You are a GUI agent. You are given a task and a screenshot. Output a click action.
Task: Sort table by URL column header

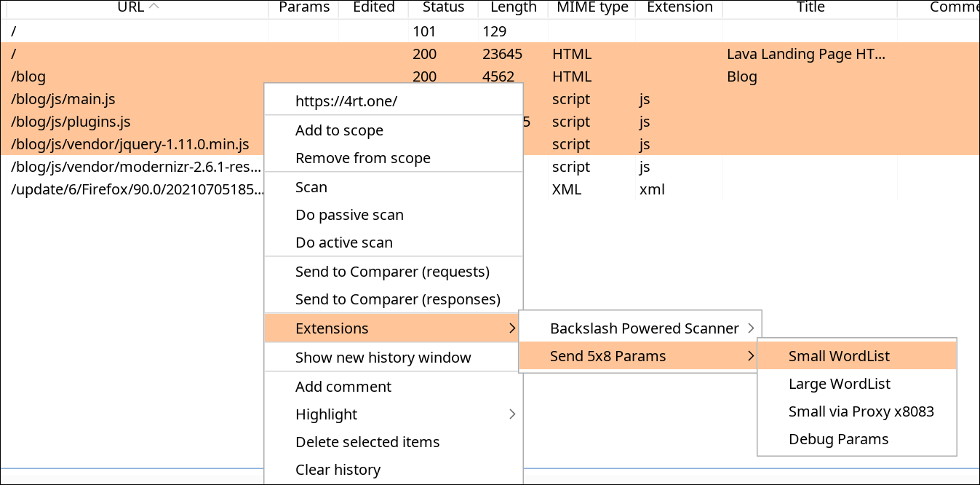click(135, 7)
